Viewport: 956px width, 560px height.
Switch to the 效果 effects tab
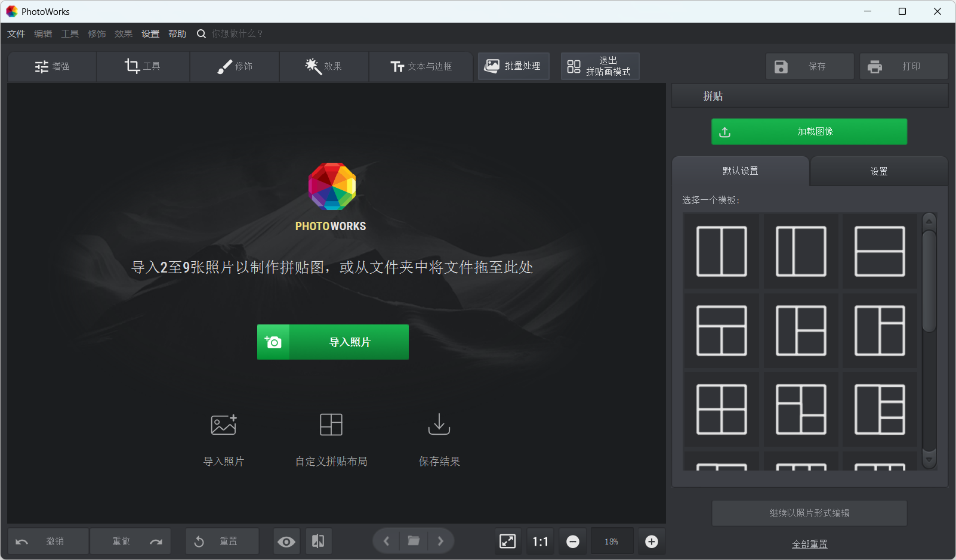pyautogui.click(x=324, y=66)
